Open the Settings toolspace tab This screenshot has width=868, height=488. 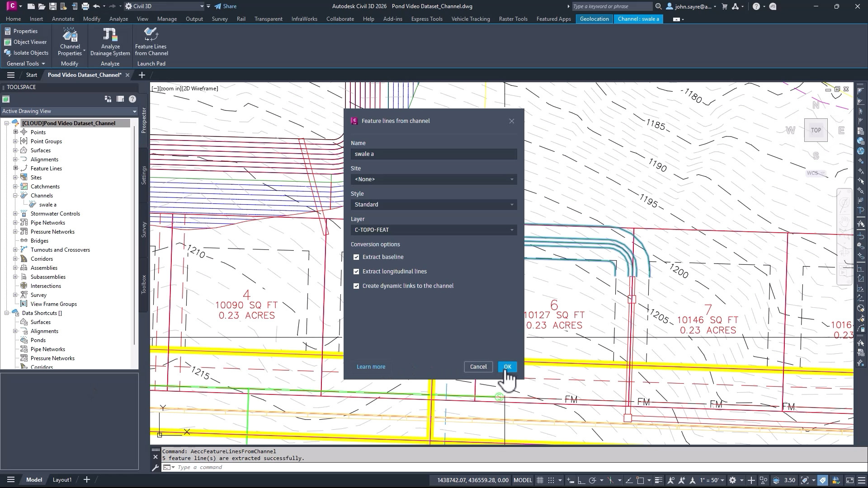(144, 175)
